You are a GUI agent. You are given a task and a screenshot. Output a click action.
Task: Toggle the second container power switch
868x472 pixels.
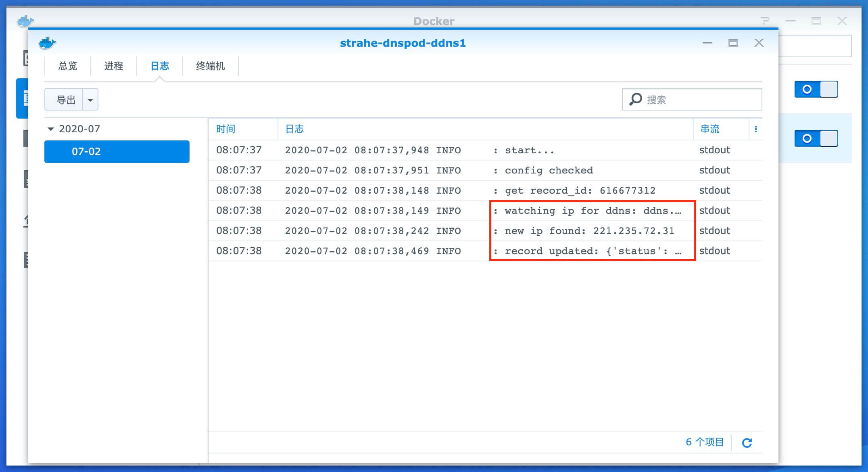(816, 138)
